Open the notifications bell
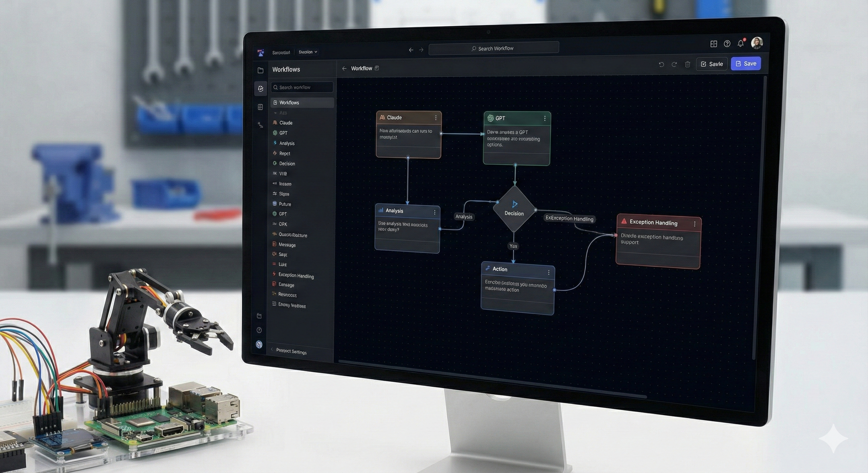 740,43
